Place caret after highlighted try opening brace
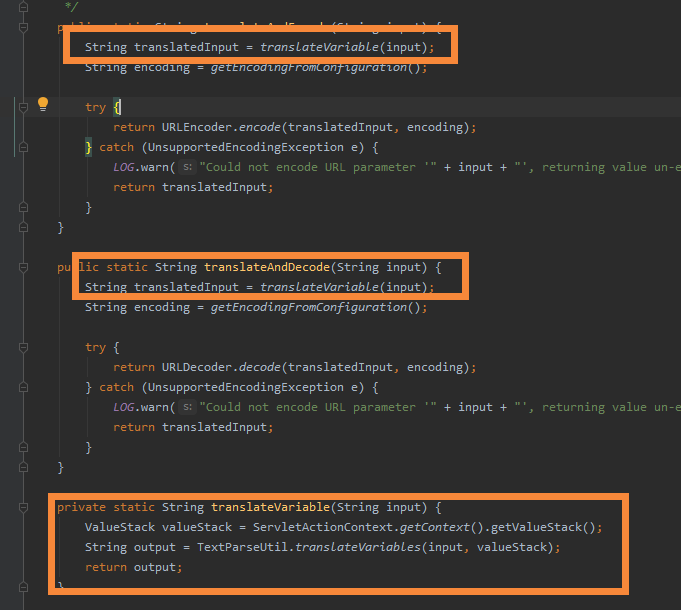Image resolution: width=681 pixels, height=610 pixels. coord(120,107)
